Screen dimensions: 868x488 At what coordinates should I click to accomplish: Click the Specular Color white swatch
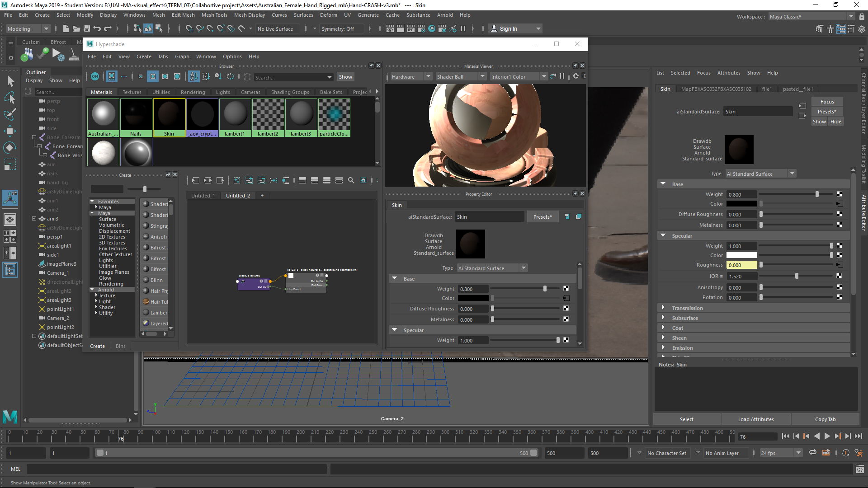coord(741,255)
